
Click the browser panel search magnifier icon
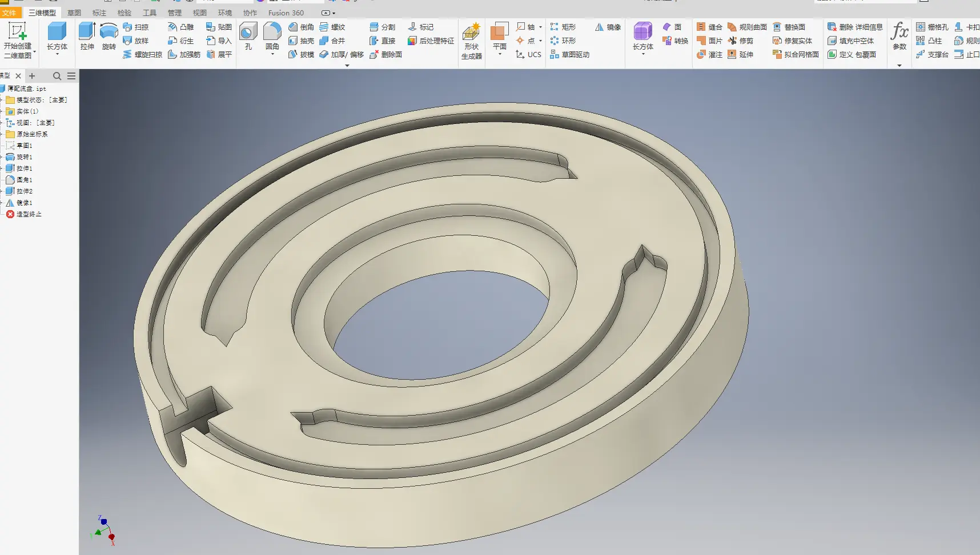[x=57, y=76]
